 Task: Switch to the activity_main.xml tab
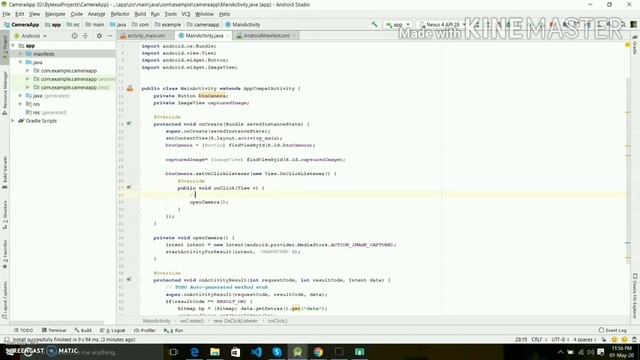145,36
